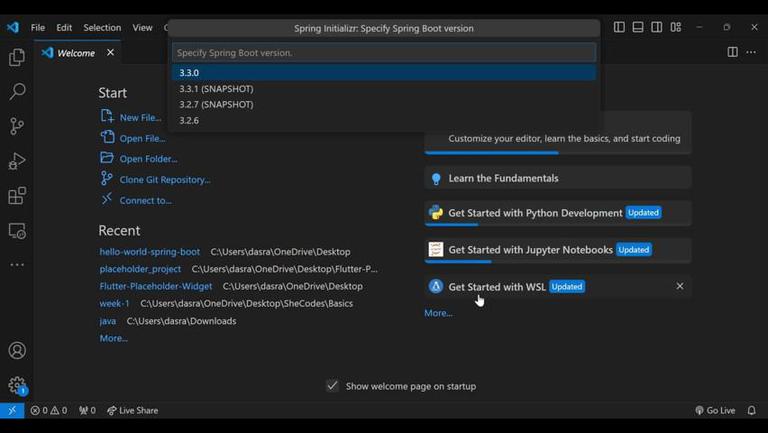The height and width of the screenshot is (433, 768).
Task: Open the Remote Explorer icon
Action: [17, 231]
